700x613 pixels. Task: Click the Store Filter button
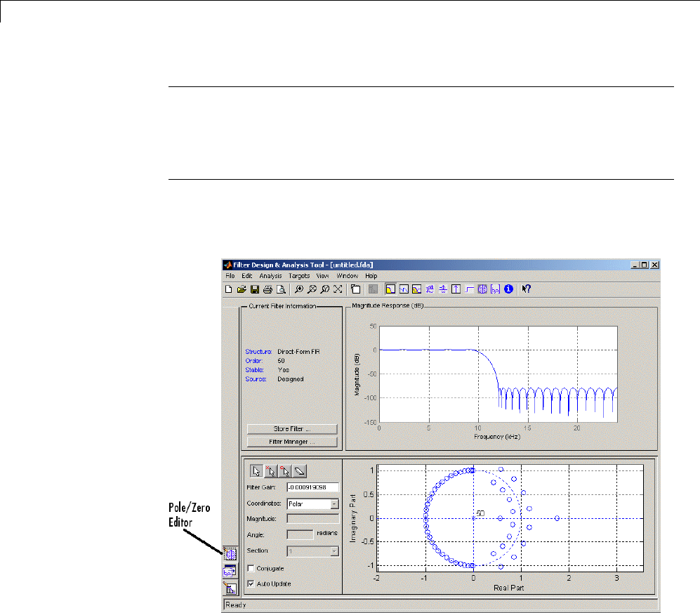pyautogui.click(x=292, y=428)
